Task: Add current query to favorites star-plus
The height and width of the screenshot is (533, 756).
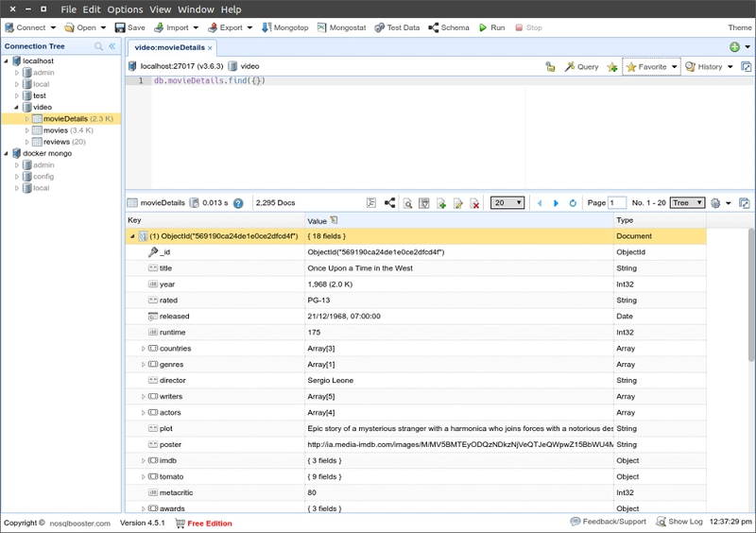Action: (x=612, y=67)
